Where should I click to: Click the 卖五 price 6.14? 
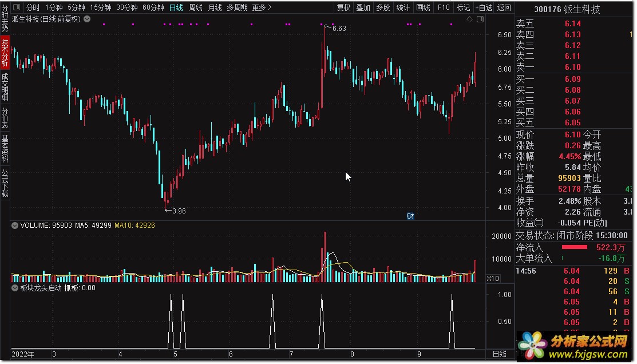coord(573,24)
